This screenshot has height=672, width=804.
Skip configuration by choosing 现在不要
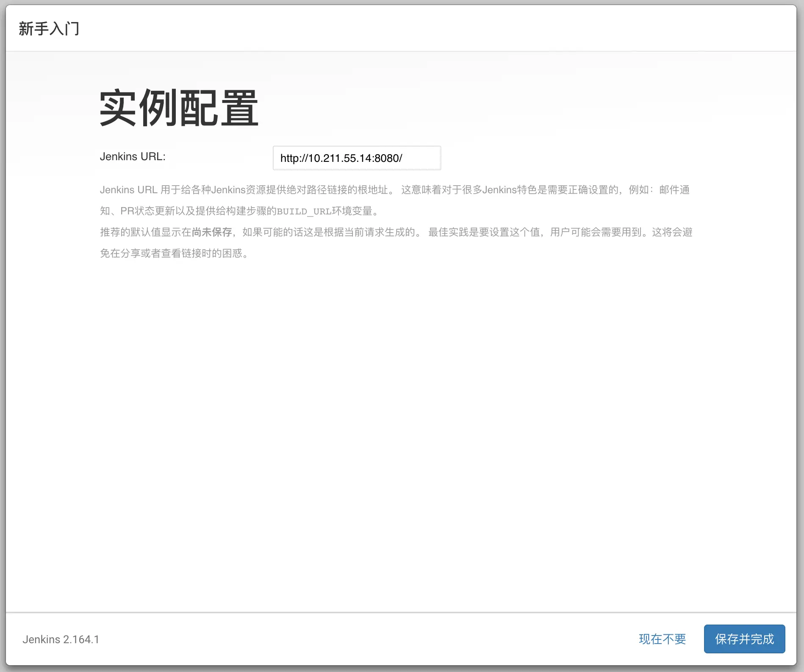tap(663, 639)
